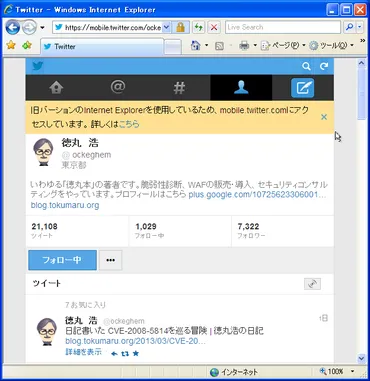Screen dimensions: 370x381
Task: Click the red Stop loading button
Action: [214, 28]
